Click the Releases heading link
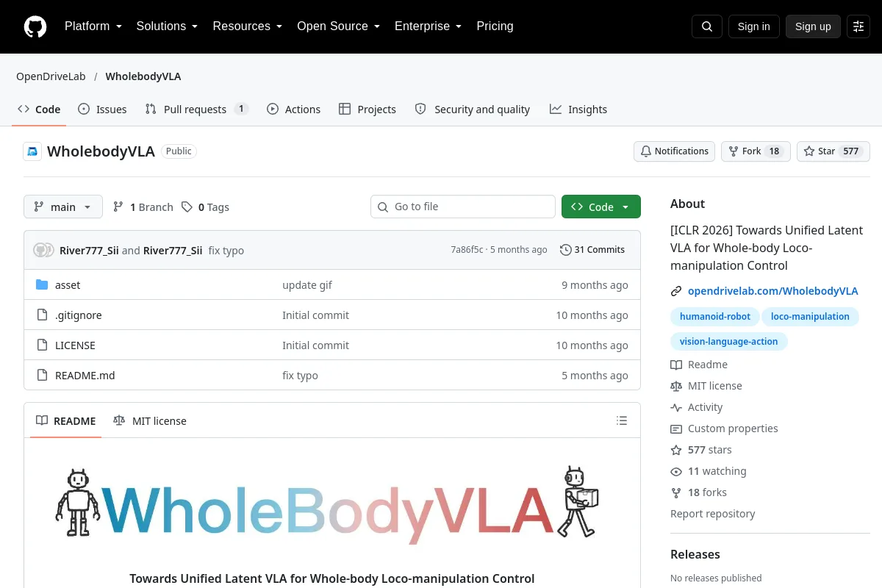 tap(695, 555)
